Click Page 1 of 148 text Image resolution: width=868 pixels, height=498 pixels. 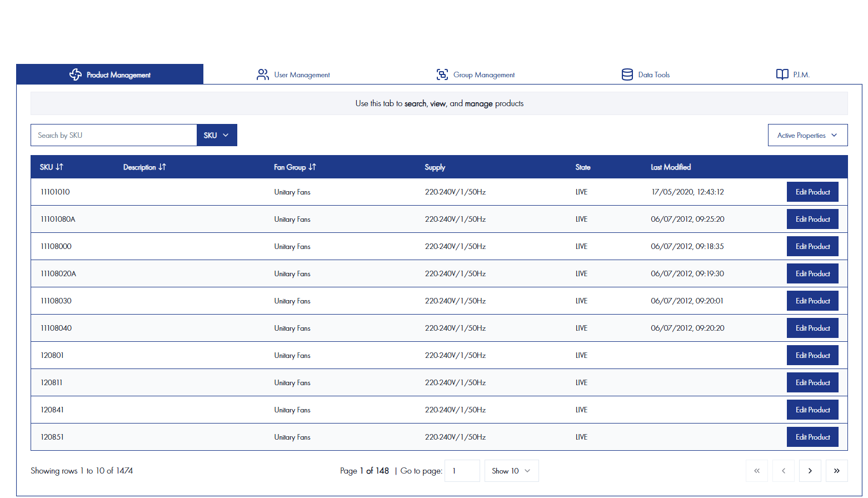click(365, 471)
